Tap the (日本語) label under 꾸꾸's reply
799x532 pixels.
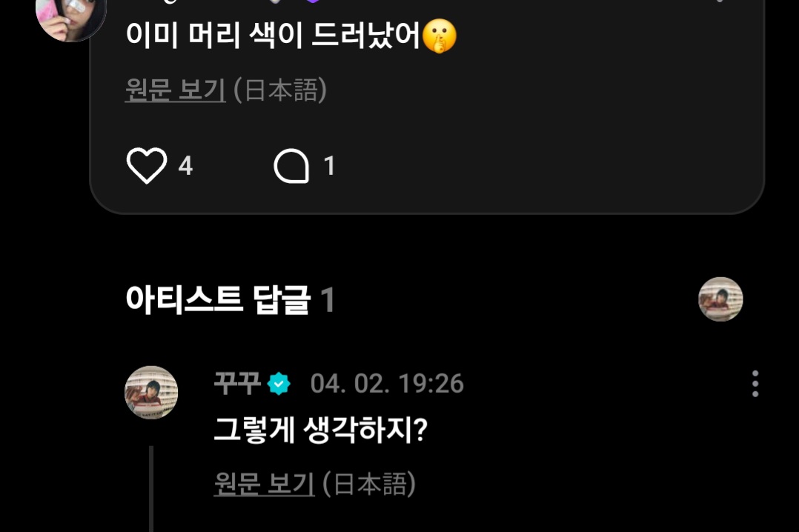369,484
